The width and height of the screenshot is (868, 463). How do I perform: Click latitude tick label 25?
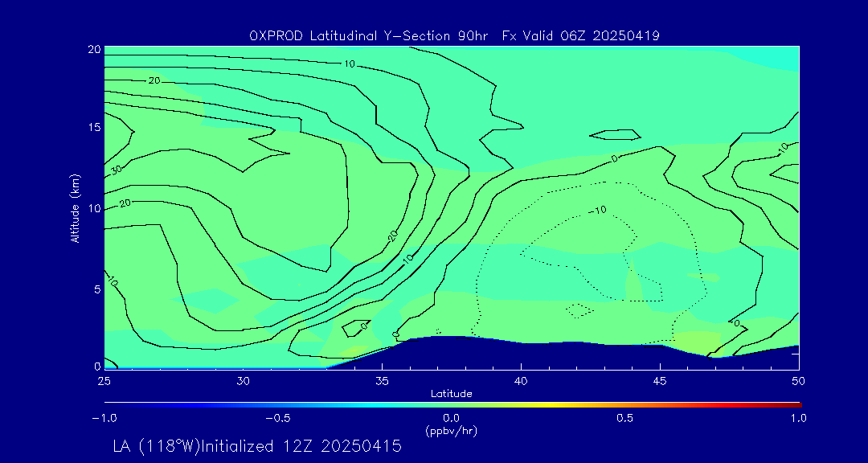pyautogui.click(x=104, y=381)
